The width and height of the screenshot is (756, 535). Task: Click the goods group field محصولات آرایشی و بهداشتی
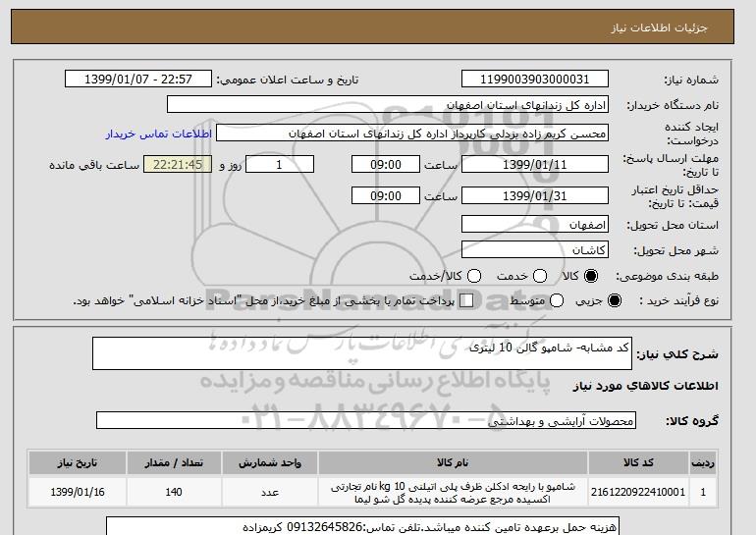[366, 420]
